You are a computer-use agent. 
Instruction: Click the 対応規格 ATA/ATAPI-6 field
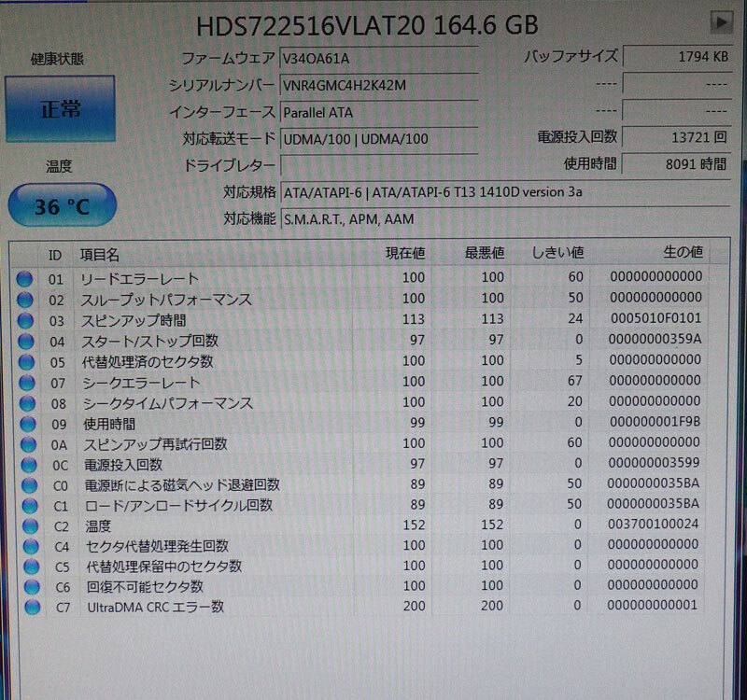[x=505, y=192]
